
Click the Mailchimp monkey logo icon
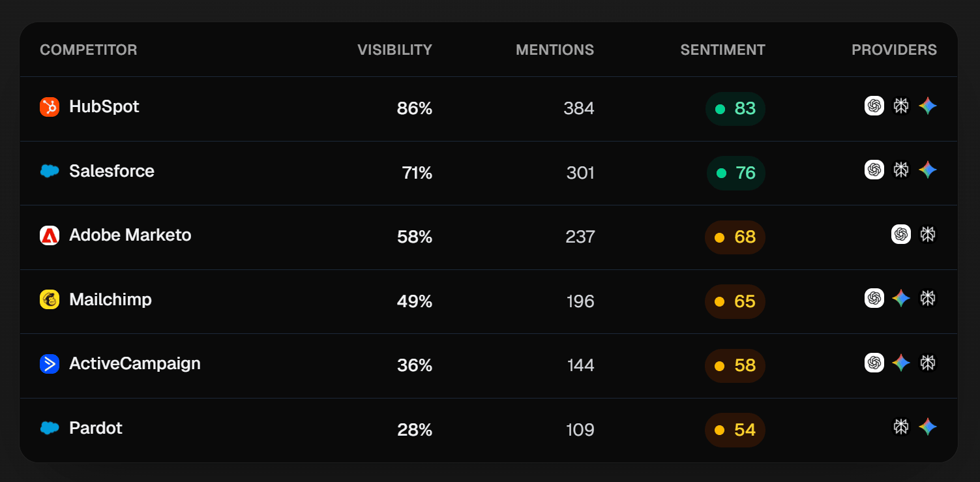[50, 299]
